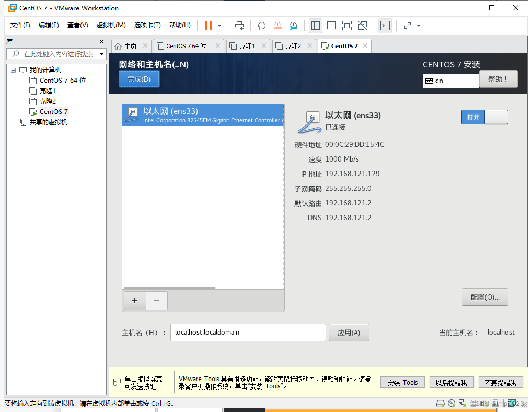Open the snapshot manager
Image resolution: width=532 pixels, height=412 pixels.
(294, 26)
